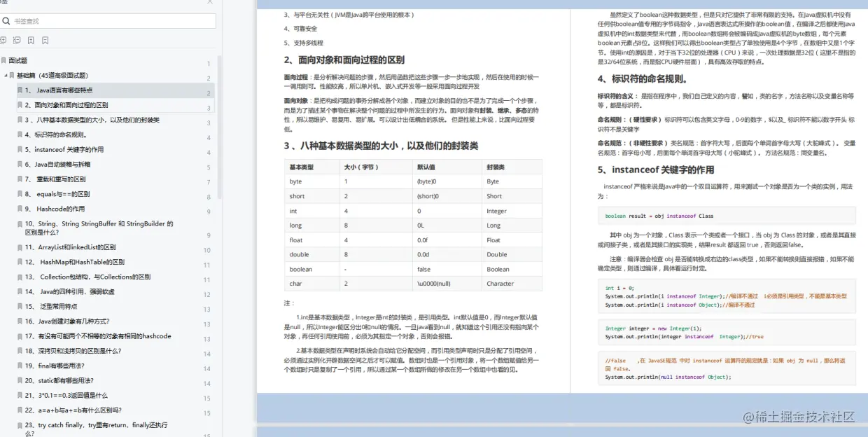Click list item 5、支持多线程 in document

[304, 43]
